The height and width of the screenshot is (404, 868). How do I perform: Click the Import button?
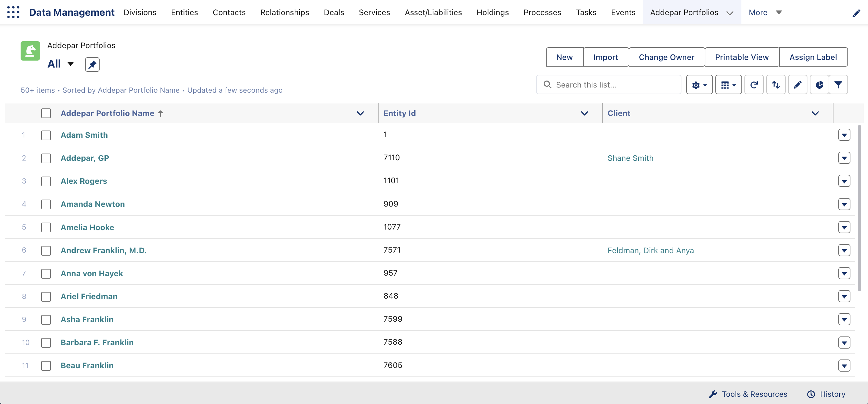[606, 57]
